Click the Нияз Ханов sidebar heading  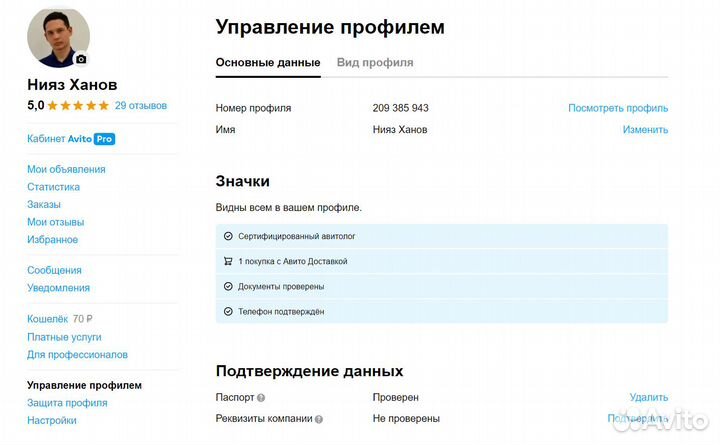coord(72,85)
